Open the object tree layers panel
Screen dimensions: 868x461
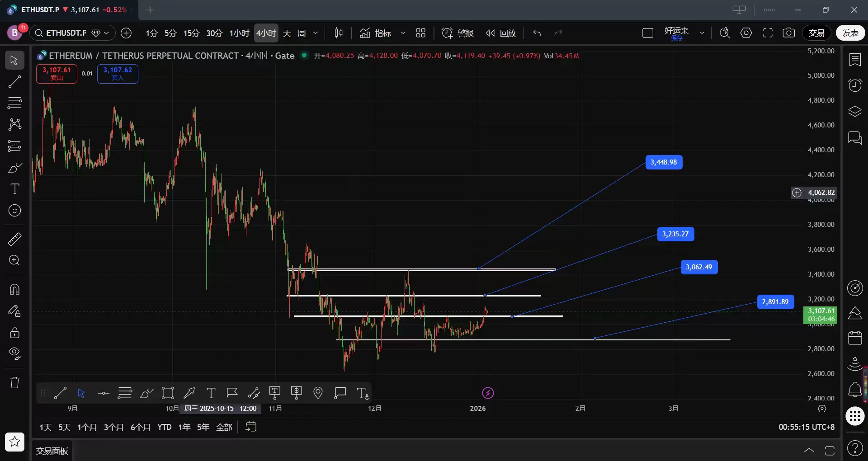click(x=855, y=112)
